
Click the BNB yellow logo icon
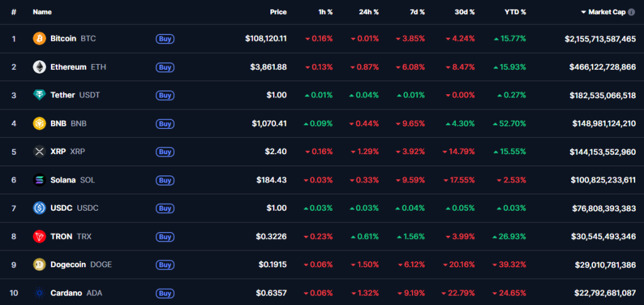(39, 124)
